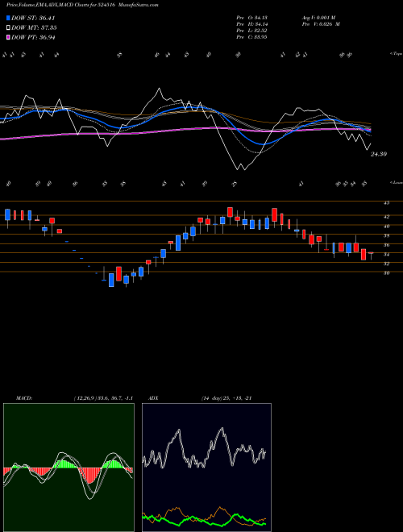The width and height of the screenshot is (403, 532).
Task: Click the 'Pre L: 32.52' value
Action: (x=251, y=31)
